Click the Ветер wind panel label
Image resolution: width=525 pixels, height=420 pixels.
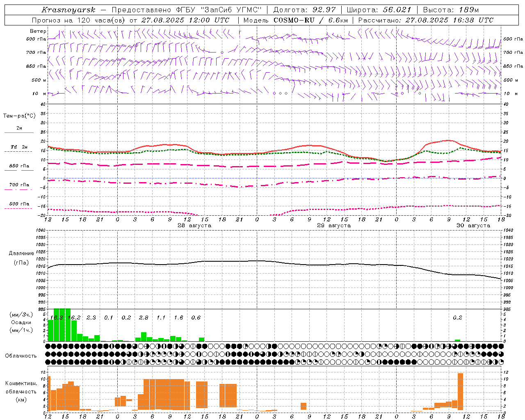tap(38, 31)
